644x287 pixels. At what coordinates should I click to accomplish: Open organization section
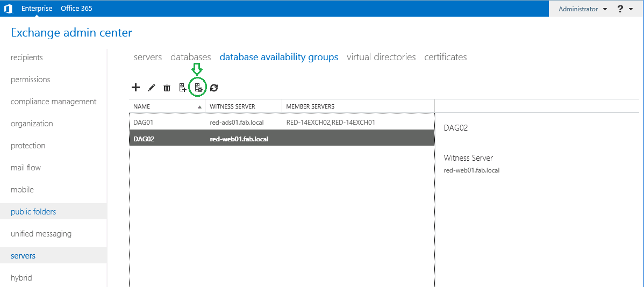click(x=32, y=124)
